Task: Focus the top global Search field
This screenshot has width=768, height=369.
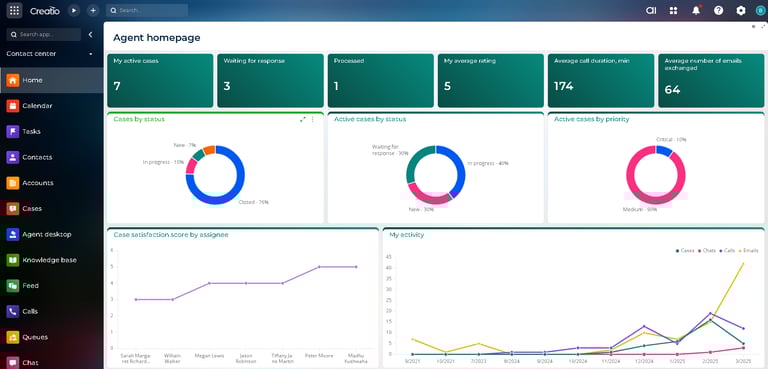Action: [x=147, y=10]
